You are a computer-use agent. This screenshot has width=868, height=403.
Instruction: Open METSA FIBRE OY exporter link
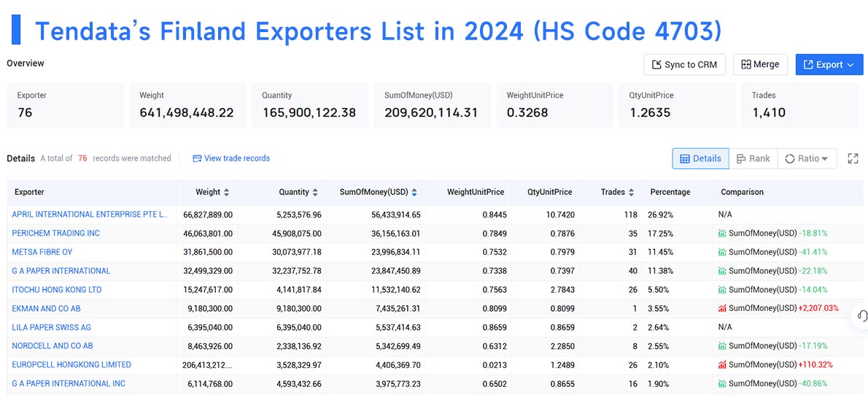42,252
